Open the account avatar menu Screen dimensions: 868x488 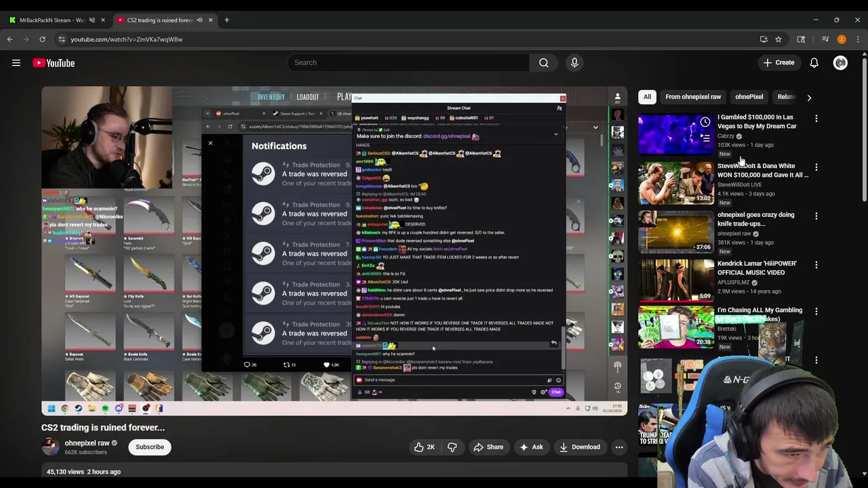840,63
